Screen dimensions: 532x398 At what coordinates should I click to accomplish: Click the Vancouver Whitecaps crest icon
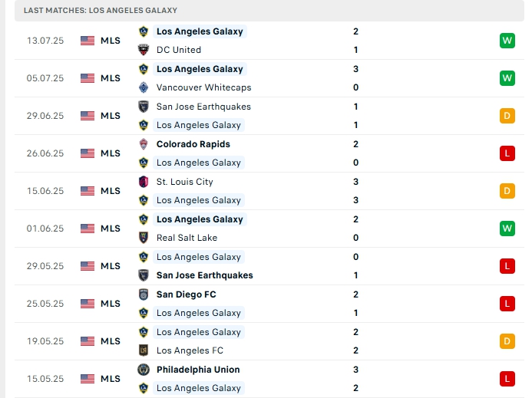[143, 87]
